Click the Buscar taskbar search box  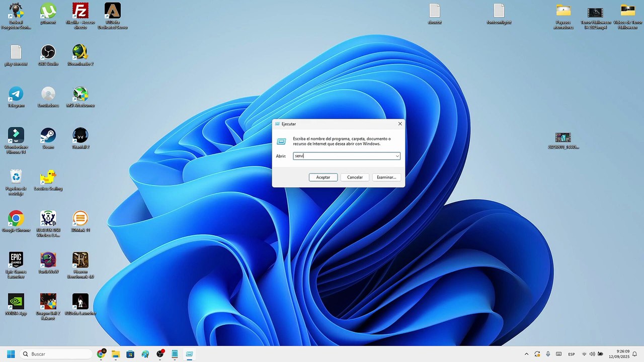point(57,354)
